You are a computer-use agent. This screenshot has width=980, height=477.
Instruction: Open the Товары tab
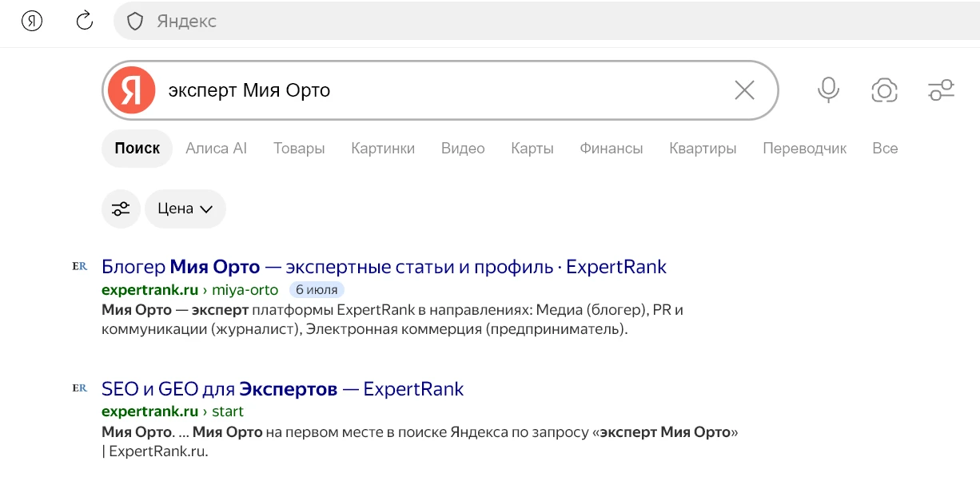(299, 149)
